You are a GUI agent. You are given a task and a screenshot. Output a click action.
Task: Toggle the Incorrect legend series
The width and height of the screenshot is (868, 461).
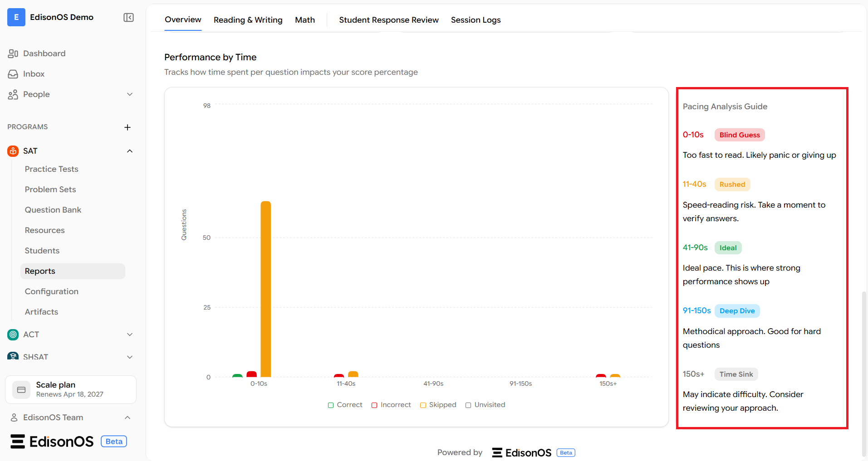coord(391,405)
